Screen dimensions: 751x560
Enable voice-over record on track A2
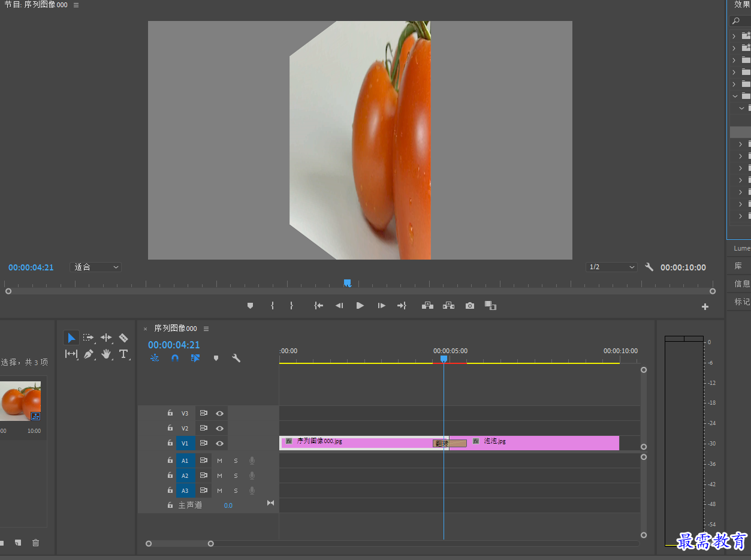coord(252,475)
